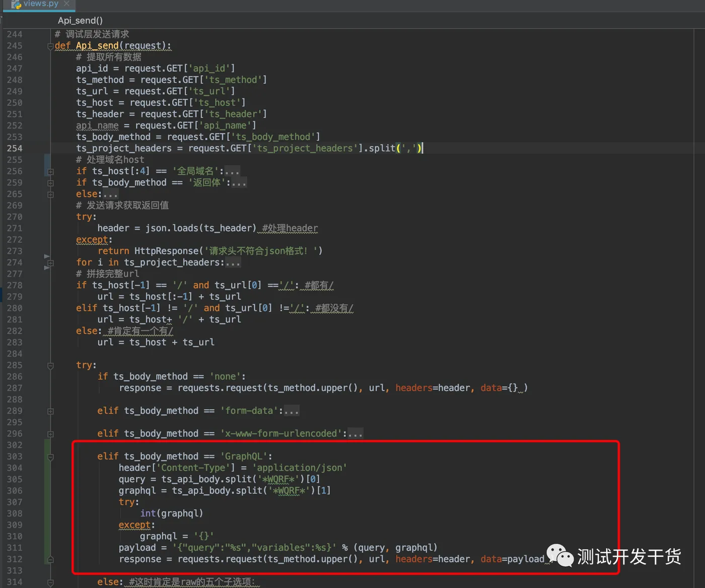Click the 'ts_body_method' string on line 253

point(272,137)
